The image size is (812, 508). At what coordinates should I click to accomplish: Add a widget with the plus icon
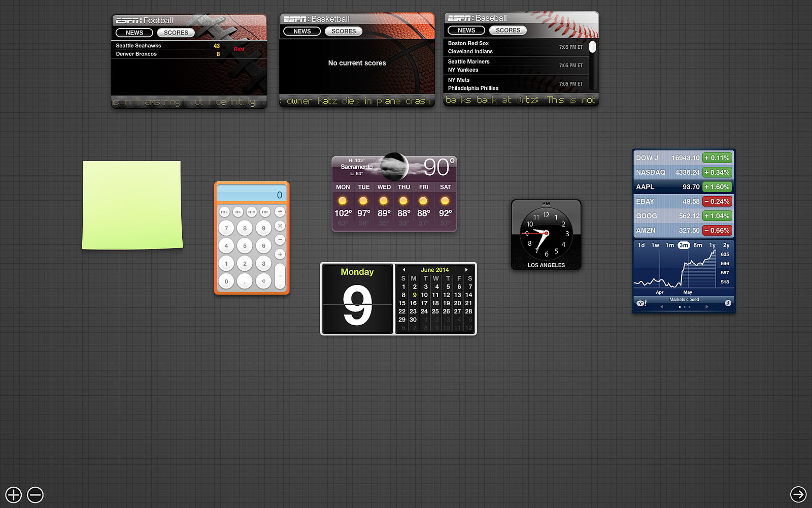[x=14, y=494]
